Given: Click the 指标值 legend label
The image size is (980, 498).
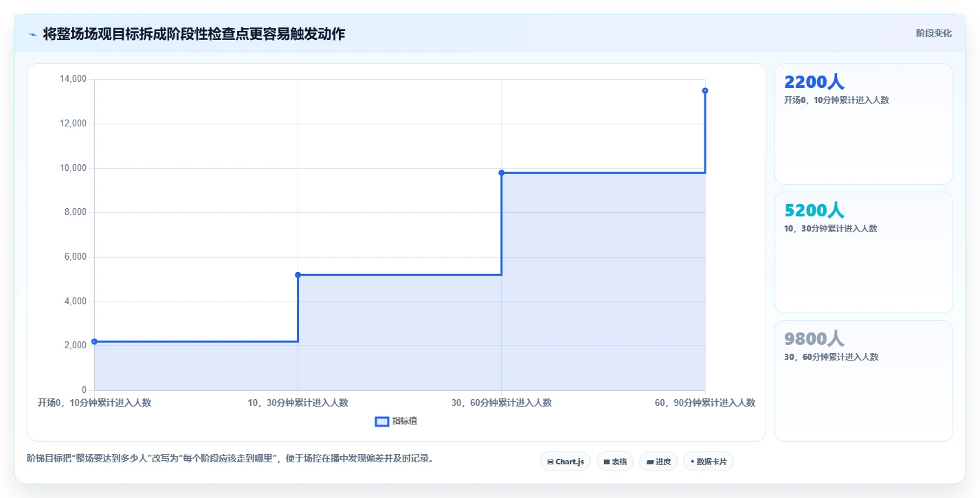Looking at the screenshot, I should click(x=405, y=421).
